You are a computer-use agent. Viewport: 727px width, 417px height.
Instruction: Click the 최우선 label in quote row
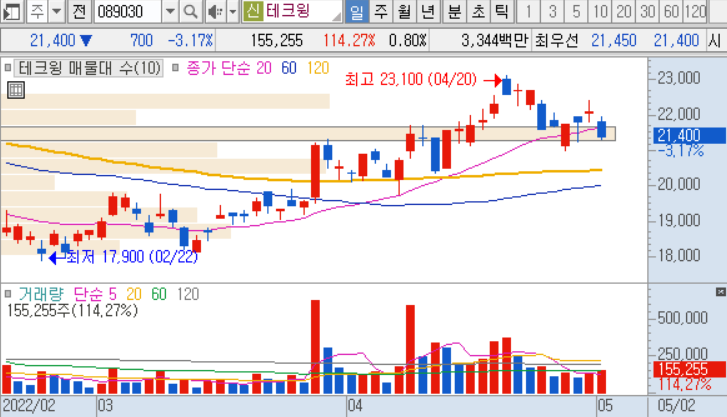pos(557,41)
